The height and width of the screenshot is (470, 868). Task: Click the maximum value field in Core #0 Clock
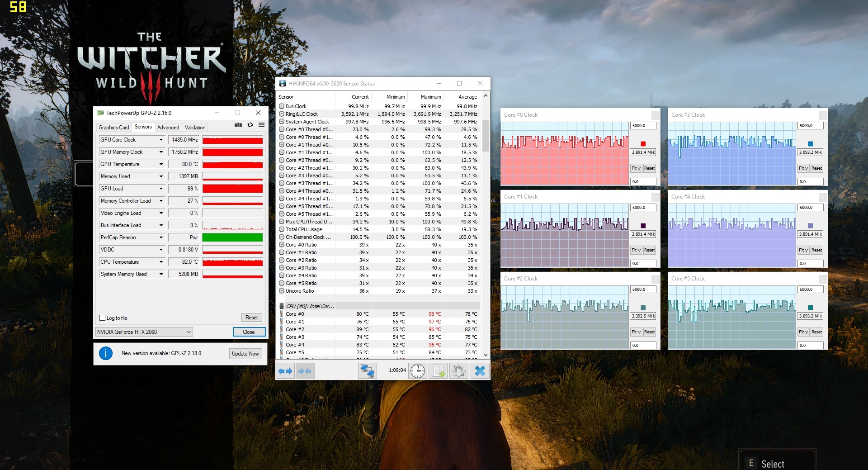[x=643, y=126]
